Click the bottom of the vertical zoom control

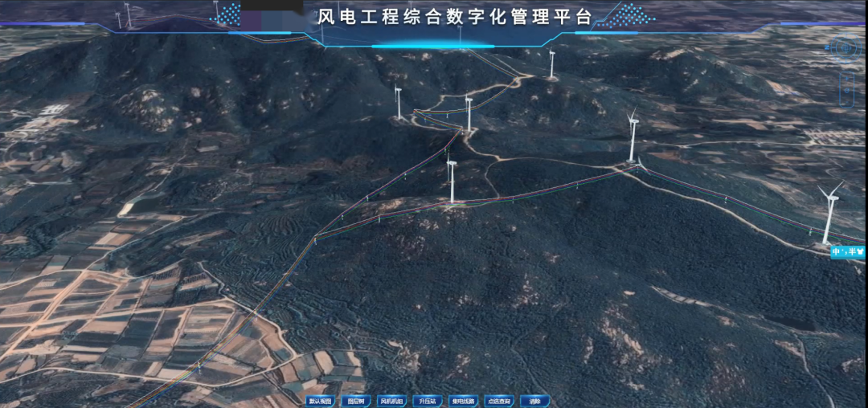pos(847,100)
